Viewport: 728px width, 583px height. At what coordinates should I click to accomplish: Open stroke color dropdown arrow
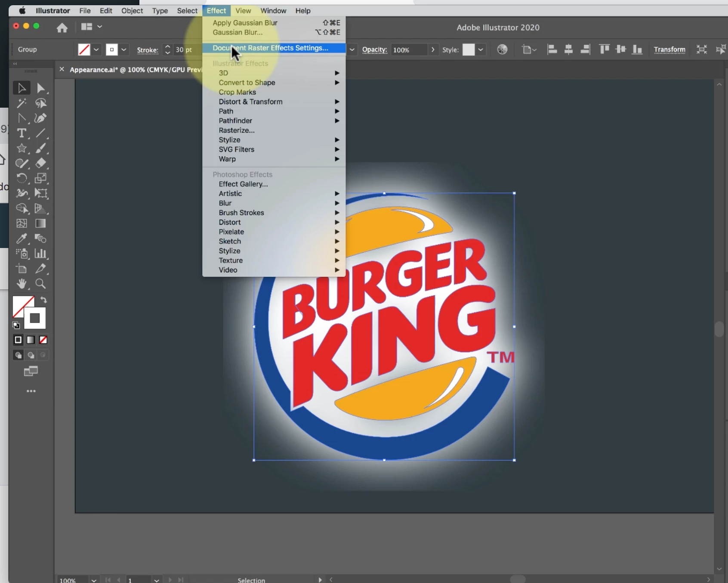tap(124, 50)
